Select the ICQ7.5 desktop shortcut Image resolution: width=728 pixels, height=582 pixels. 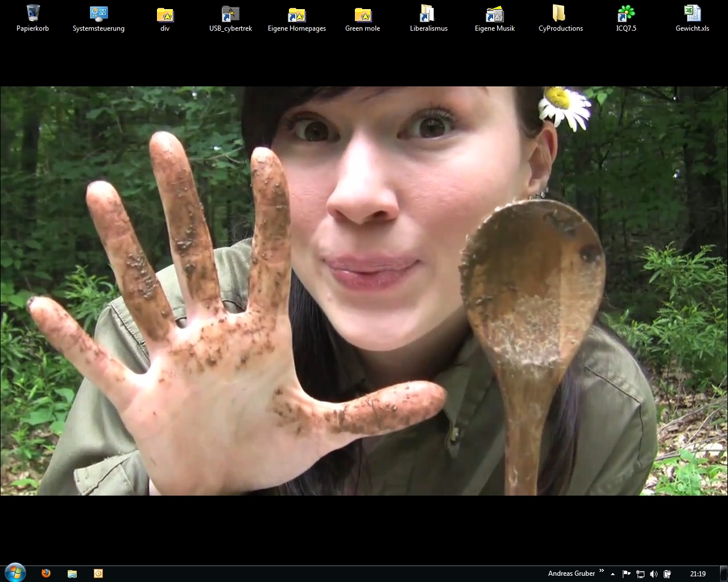pyautogui.click(x=626, y=14)
